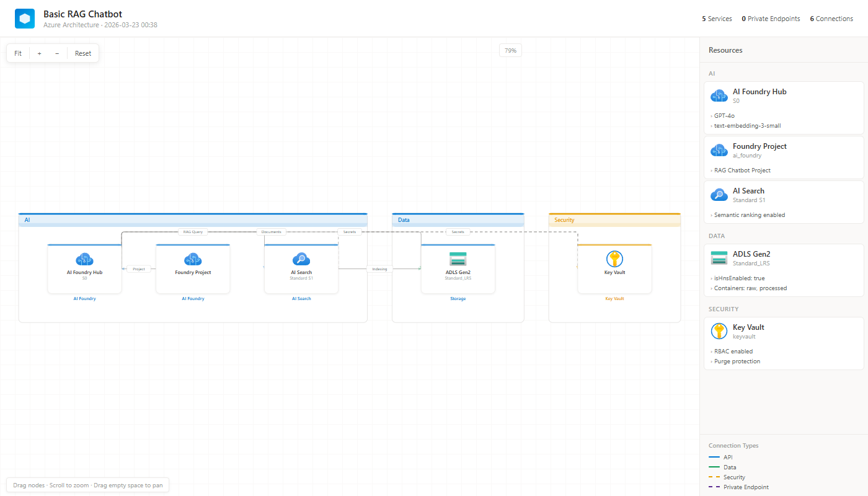Click the Private Endpoint legend entry

tap(738, 487)
